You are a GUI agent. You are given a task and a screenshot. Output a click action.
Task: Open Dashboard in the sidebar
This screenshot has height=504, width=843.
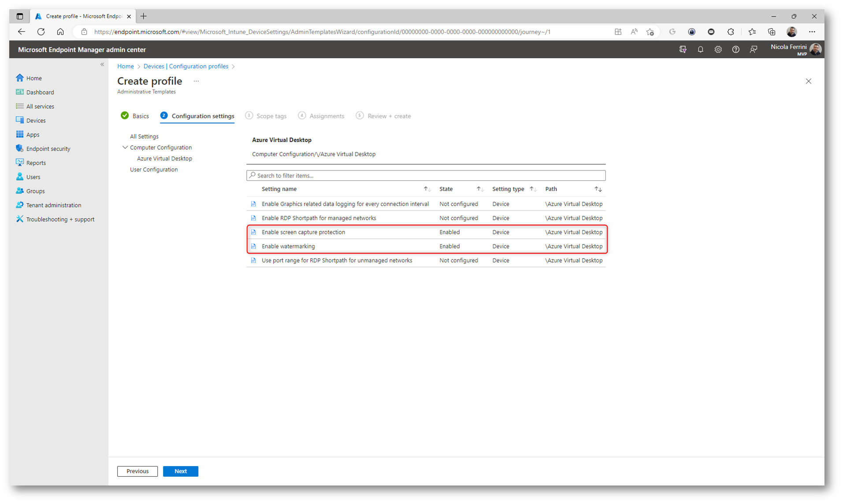click(35, 92)
